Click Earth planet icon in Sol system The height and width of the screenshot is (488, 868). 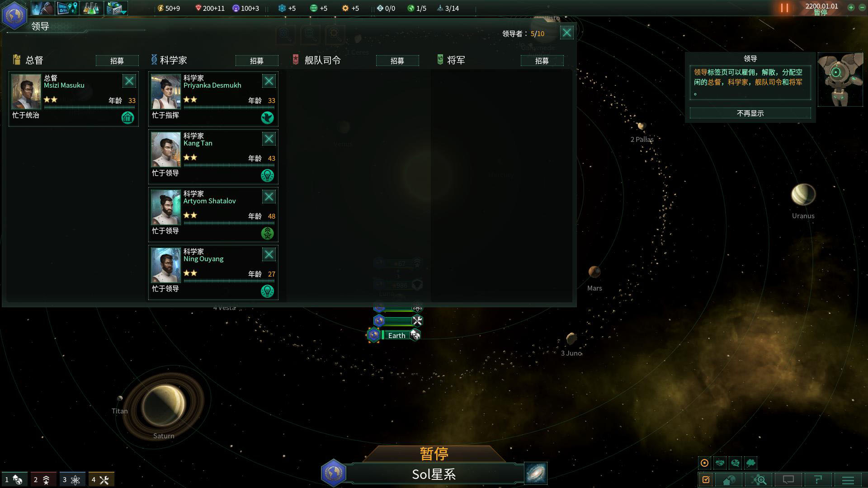[374, 335]
